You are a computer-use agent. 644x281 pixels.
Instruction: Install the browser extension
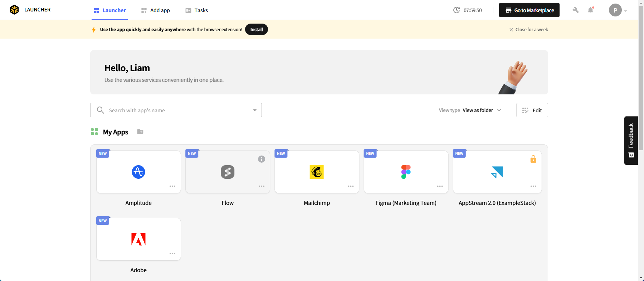point(257,29)
